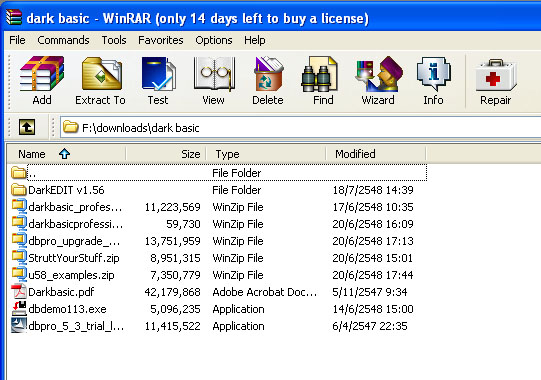Open the Options menu

tap(214, 40)
